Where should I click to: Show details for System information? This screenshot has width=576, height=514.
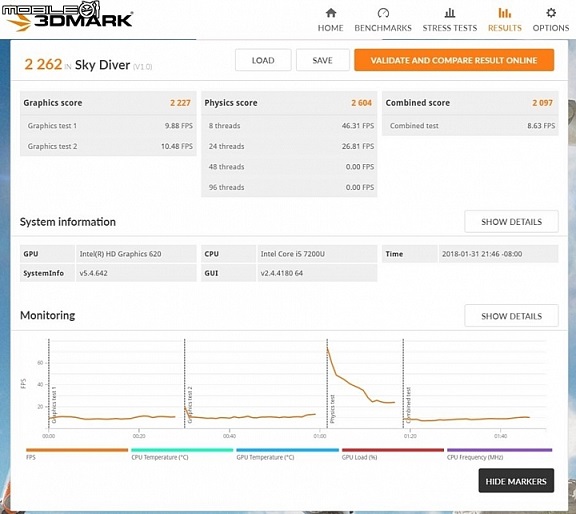tap(511, 222)
